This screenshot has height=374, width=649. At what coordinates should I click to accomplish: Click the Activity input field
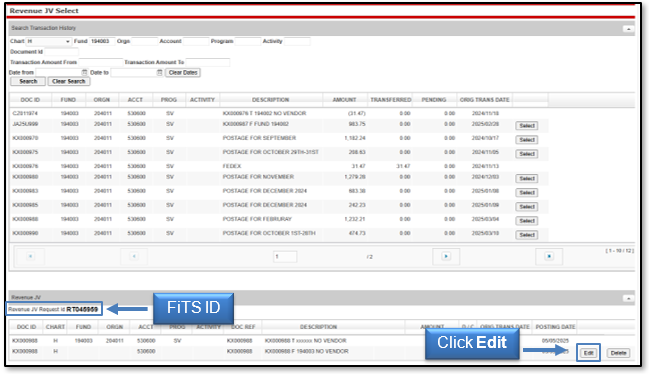coord(297,41)
